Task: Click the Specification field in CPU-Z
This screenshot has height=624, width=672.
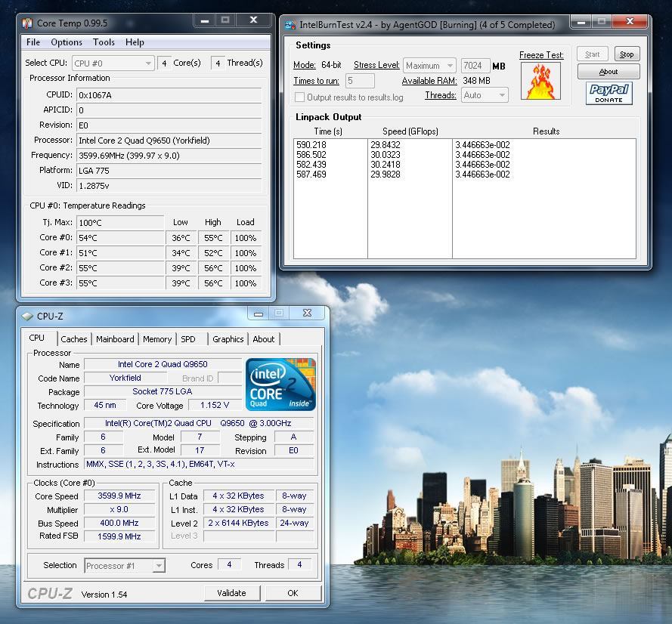Action: coord(199,423)
